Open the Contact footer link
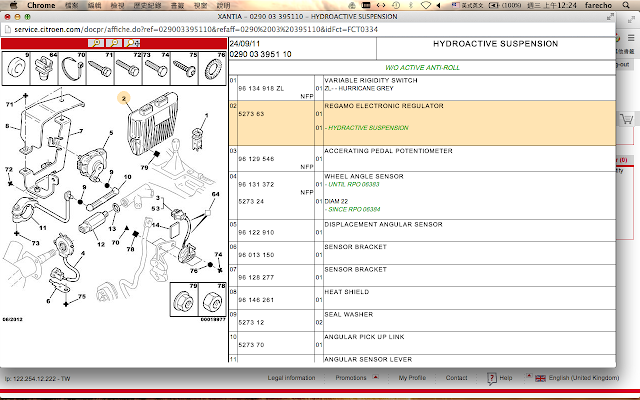 (x=456, y=378)
